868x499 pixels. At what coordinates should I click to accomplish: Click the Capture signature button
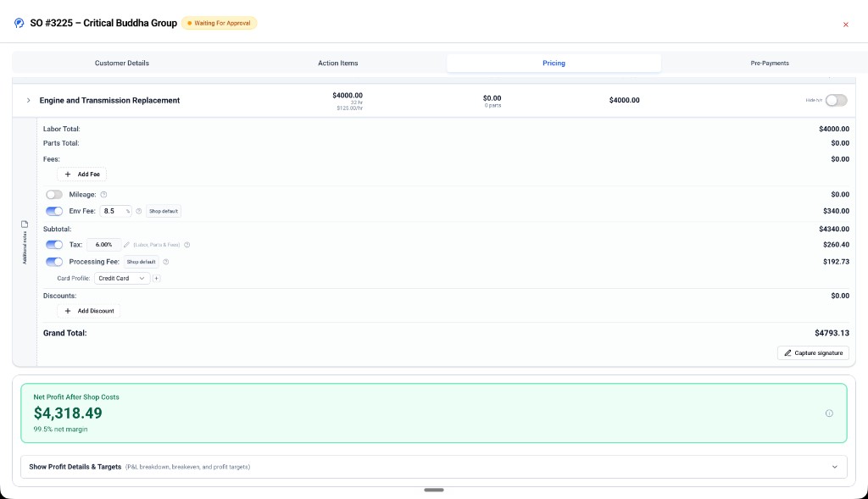(x=813, y=353)
